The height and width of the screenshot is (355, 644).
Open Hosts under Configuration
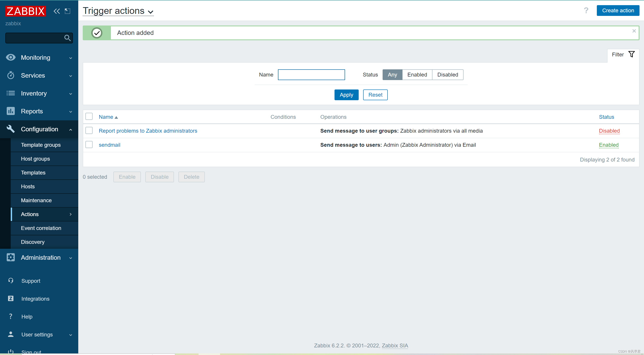[28, 187]
